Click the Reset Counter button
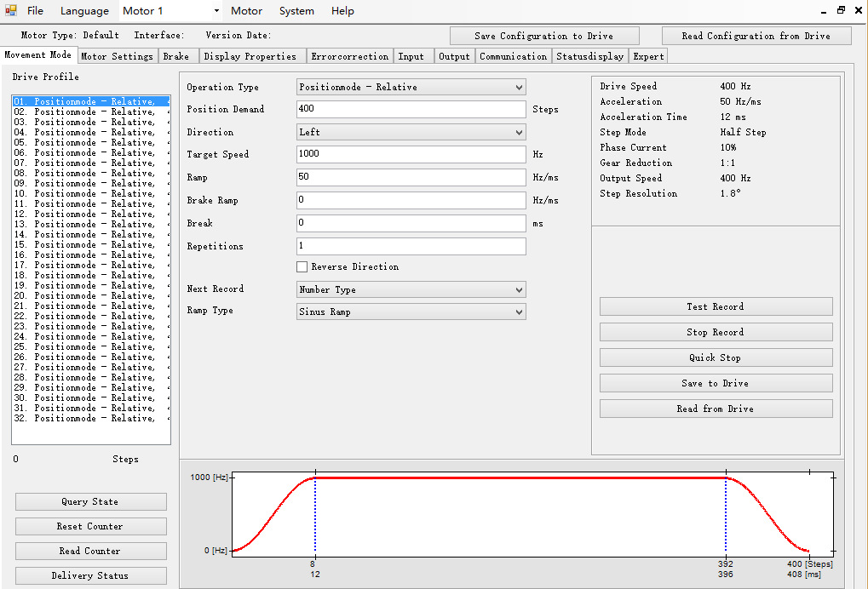 click(x=90, y=526)
